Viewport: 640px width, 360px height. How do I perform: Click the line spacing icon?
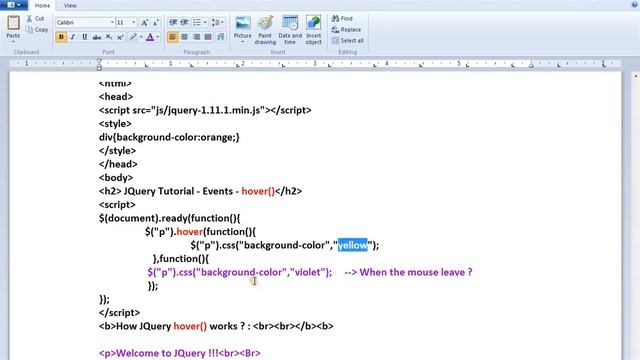click(x=216, y=22)
